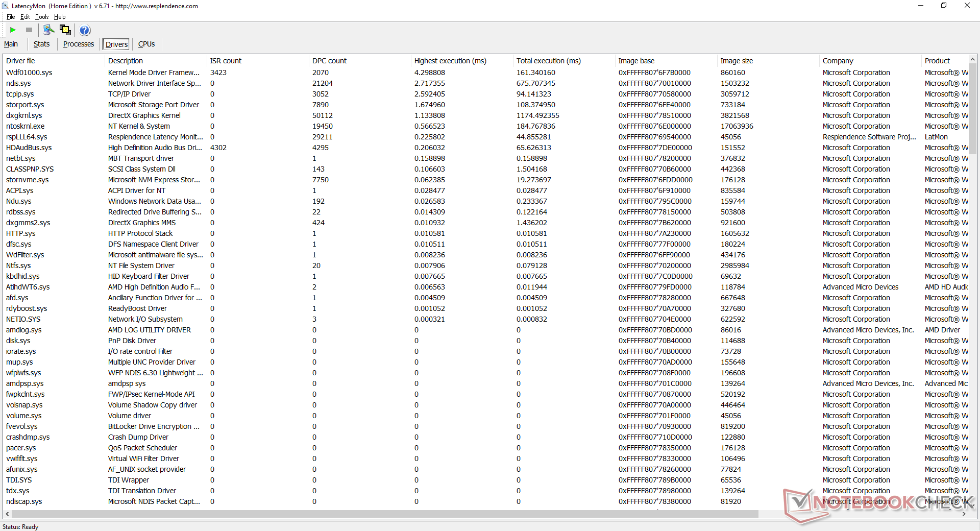Select the netbt.sys driver row
This screenshot has width=980, height=531.
pos(485,158)
